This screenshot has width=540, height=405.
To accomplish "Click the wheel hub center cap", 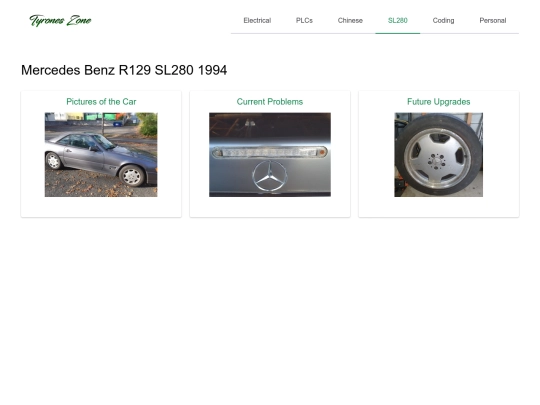I will tap(437, 161).
